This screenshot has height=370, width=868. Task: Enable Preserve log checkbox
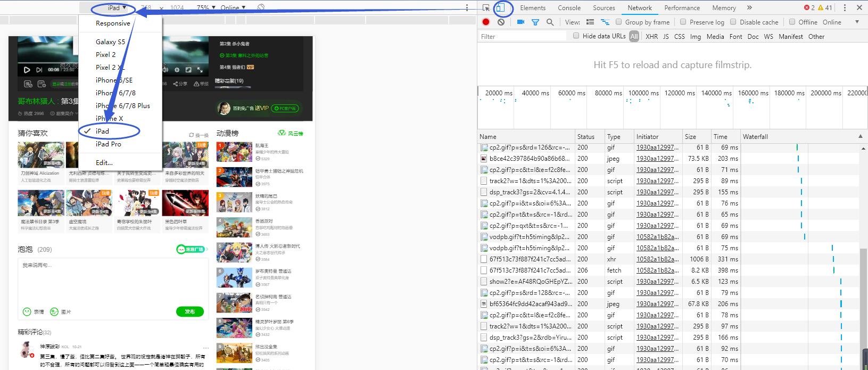tap(683, 22)
